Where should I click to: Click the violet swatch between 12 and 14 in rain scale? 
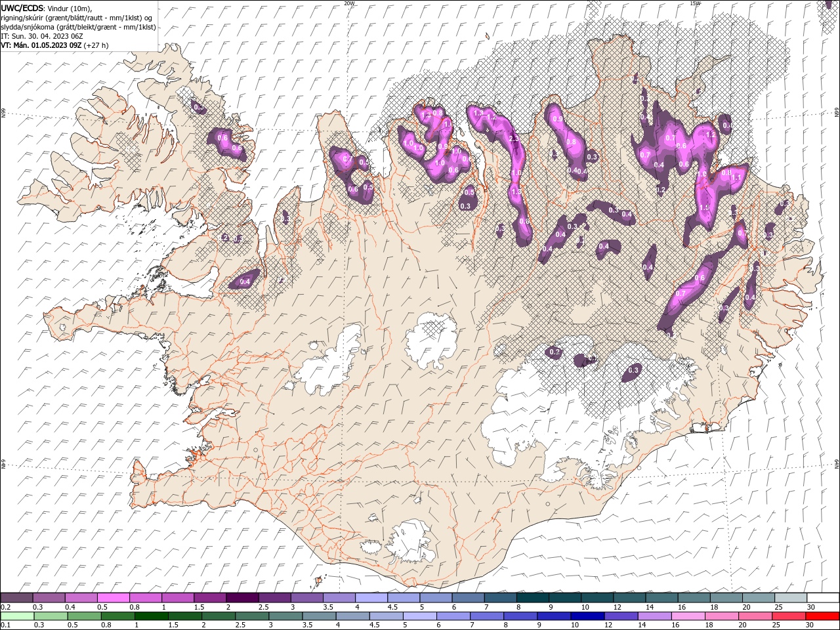[x=621, y=616]
